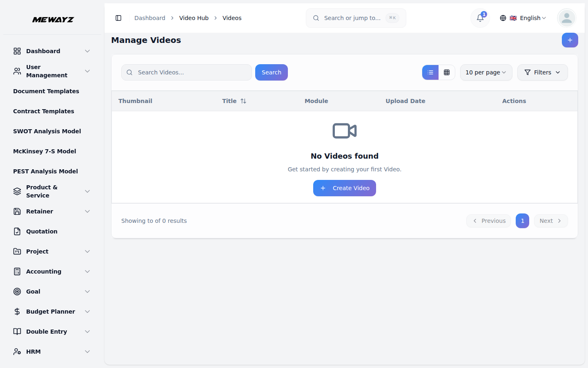
Task: Keep list view active by clicking its toggle
Action: pos(430,72)
